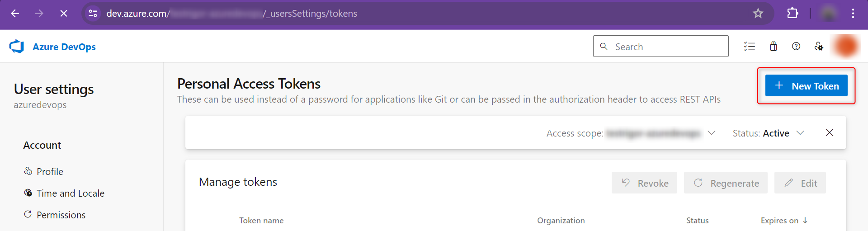This screenshot has height=231, width=868.
Task: Sort tokens by Expires on column
Action: pos(784,221)
